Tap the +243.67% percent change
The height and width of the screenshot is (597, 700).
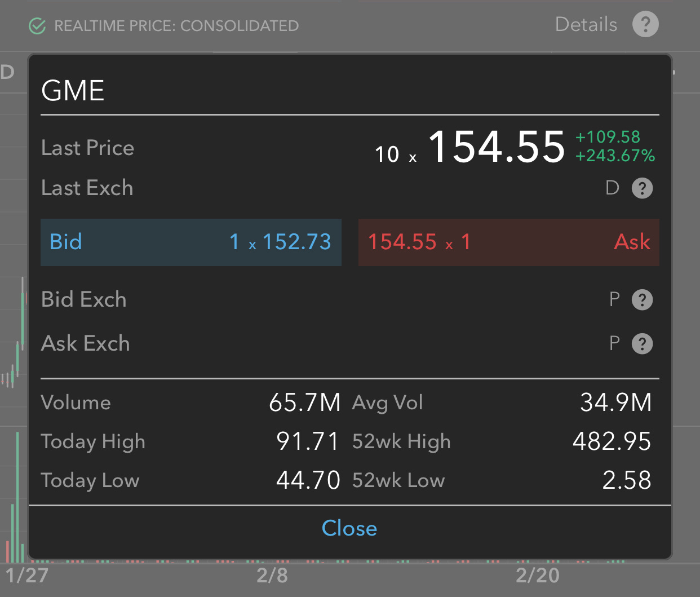click(615, 156)
